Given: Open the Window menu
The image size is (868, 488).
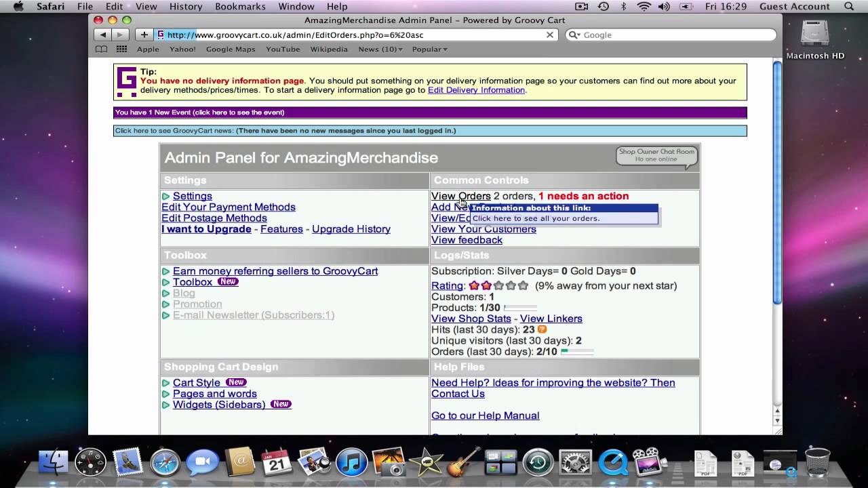Looking at the screenshot, I should point(296,6).
